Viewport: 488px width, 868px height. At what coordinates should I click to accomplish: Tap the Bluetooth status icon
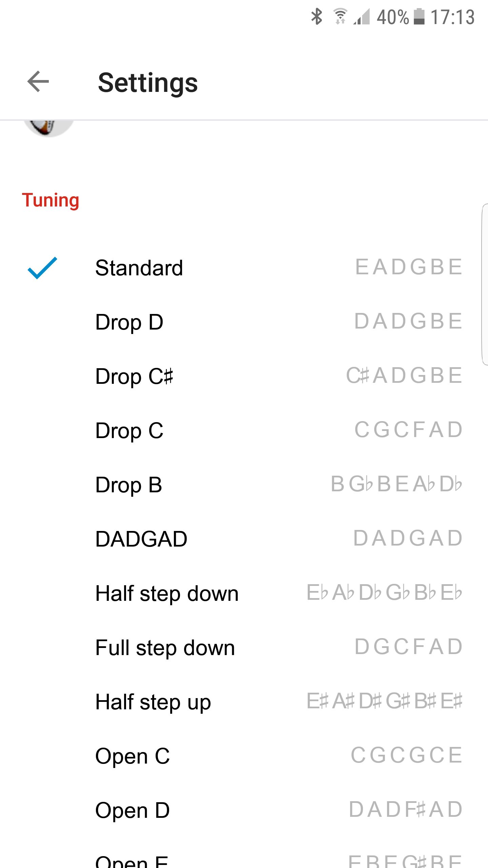click(317, 16)
